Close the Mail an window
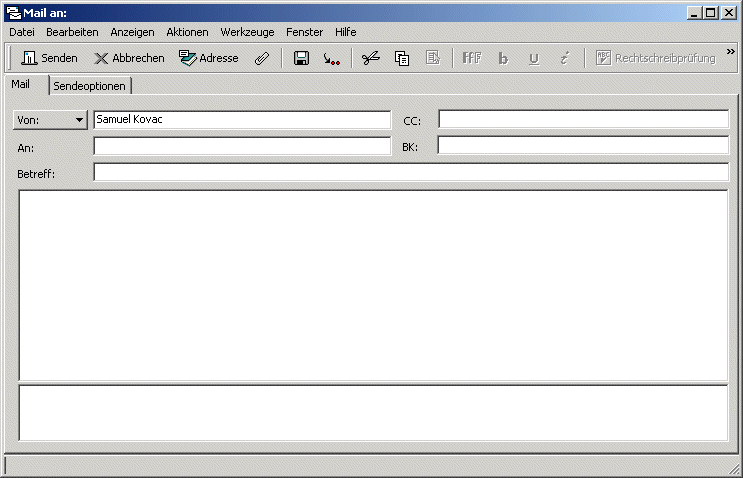Image resolution: width=743 pixels, height=478 pixels. click(729, 13)
